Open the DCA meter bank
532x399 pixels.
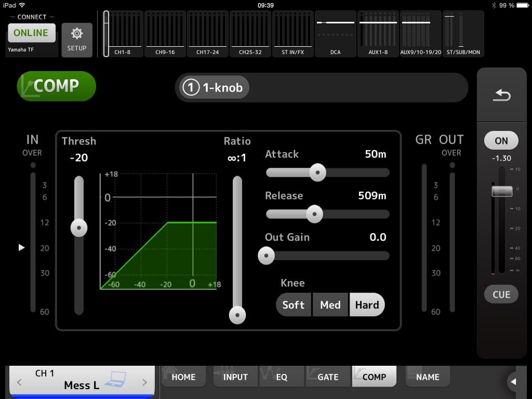click(336, 34)
